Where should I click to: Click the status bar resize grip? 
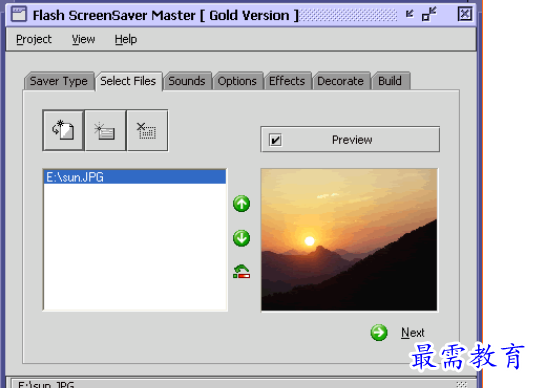coord(461,384)
